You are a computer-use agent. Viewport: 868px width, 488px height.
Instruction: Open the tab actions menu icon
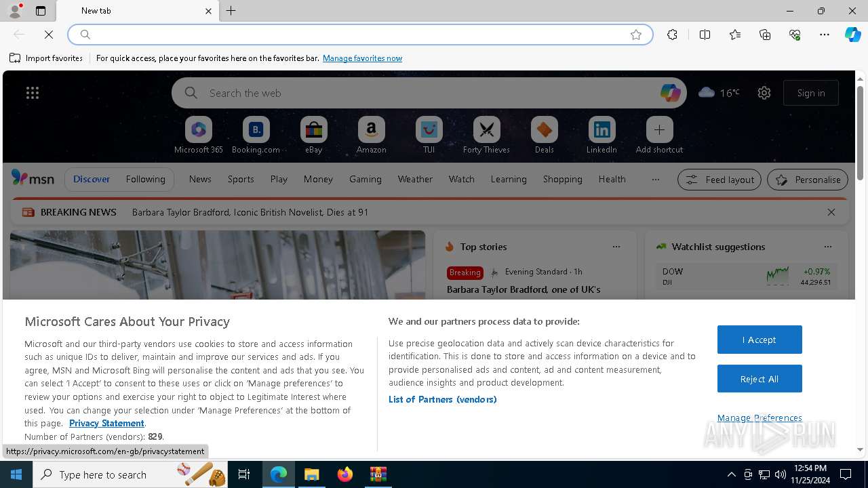click(41, 11)
